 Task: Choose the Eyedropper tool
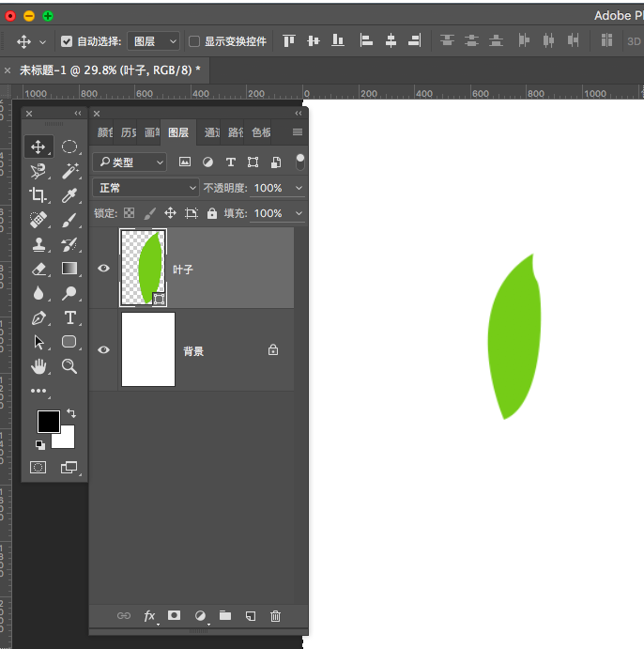(69, 195)
